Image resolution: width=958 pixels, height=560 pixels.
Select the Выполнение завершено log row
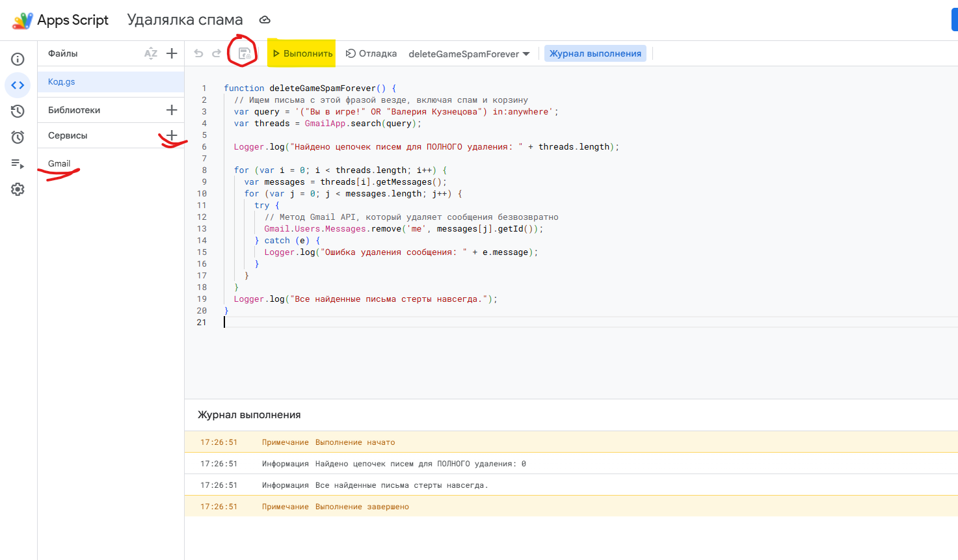click(571, 507)
